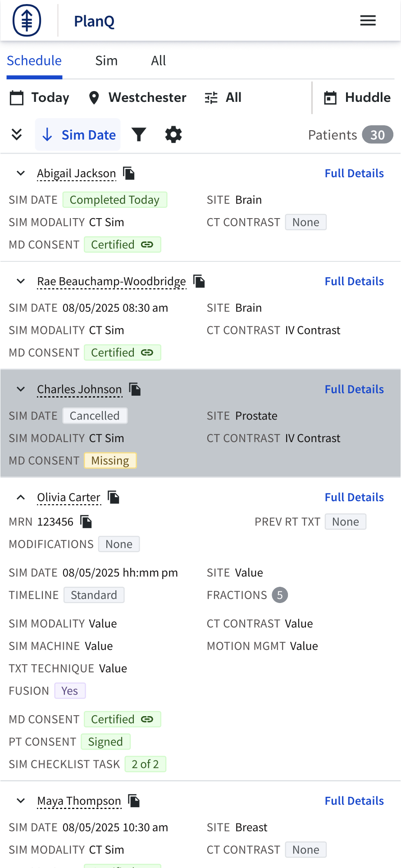Expand all patient rows with double chevron
The image size is (401, 868).
click(x=17, y=135)
